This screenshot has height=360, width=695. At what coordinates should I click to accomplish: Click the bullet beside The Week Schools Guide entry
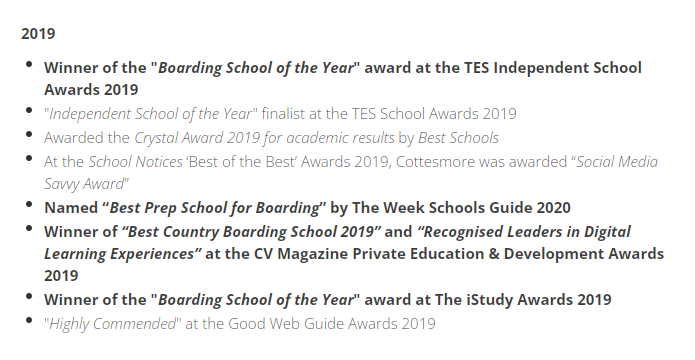tap(29, 204)
